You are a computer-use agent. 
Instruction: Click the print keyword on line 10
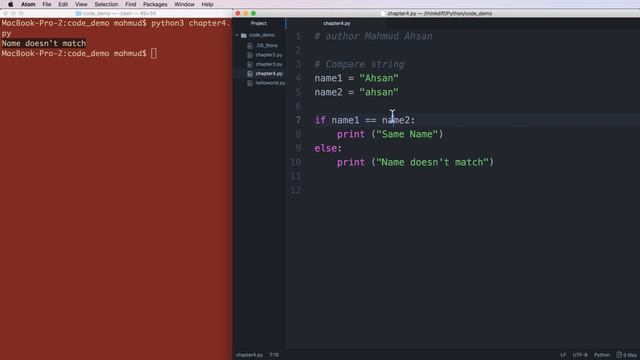click(x=351, y=162)
